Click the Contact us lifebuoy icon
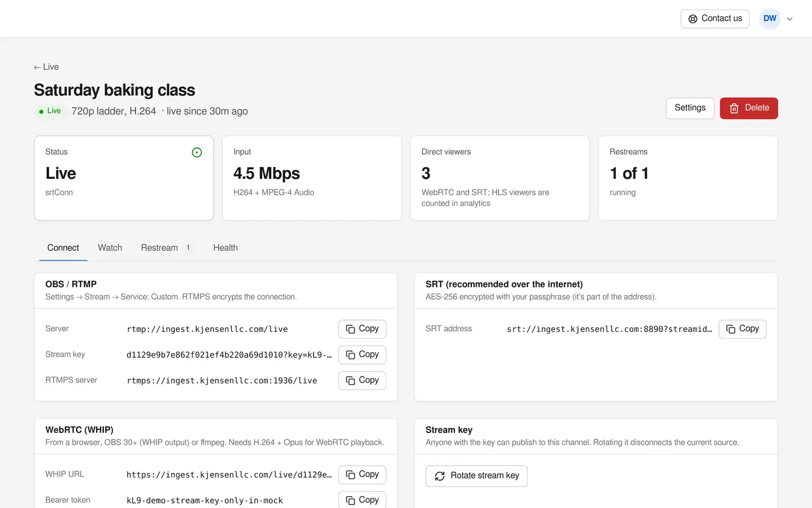The width and height of the screenshot is (812, 508). coord(693,19)
